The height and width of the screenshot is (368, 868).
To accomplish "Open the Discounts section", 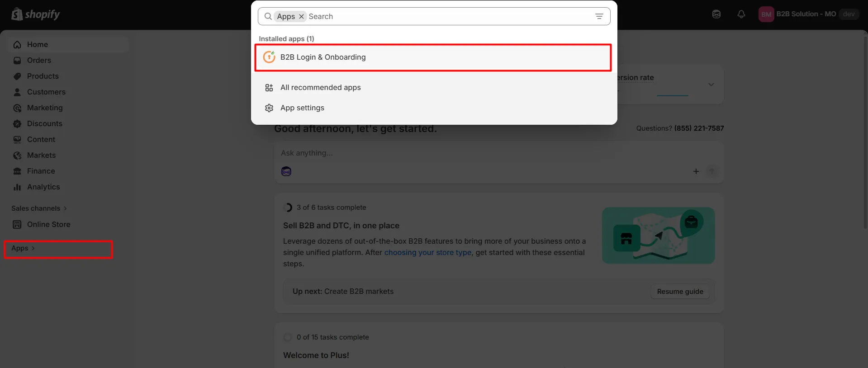I will coord(44,123).
